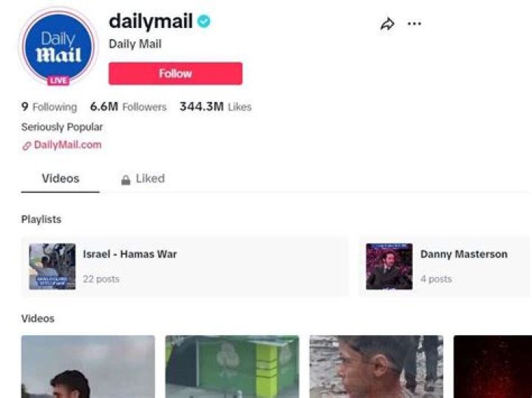Switch to the Videos tab
The width and height of the screenshot is (532, 398).
tap(61, 179)
